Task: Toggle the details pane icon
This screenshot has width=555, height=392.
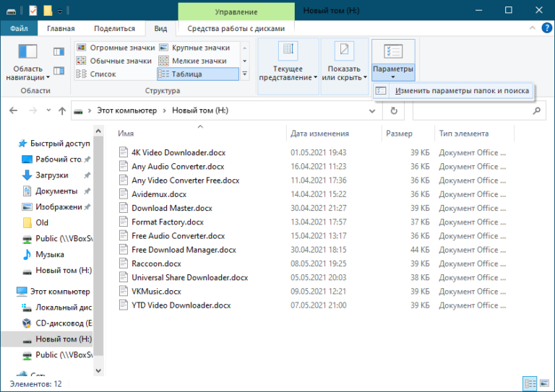Action: coord(59,71)
